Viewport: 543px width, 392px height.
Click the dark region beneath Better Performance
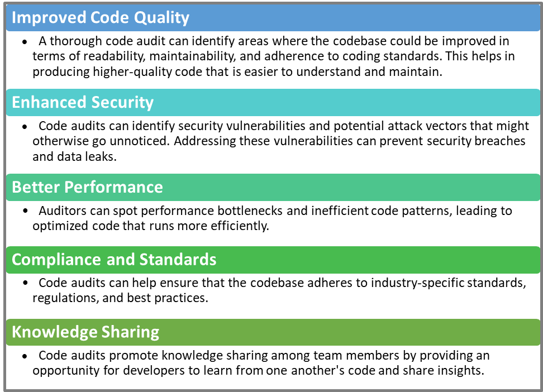[271, 223]
